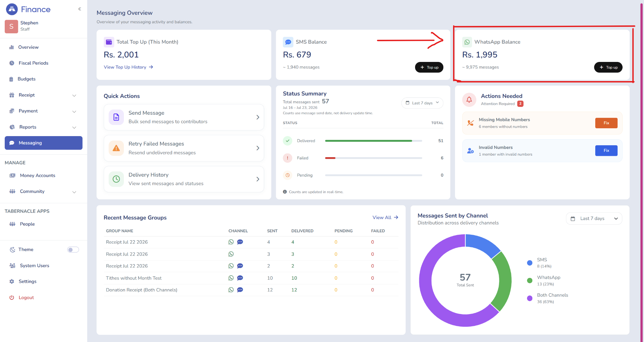The width and height of the screenshot is (644, 342).
Task: Open View Top Up History link
Action: click(128, 67)
